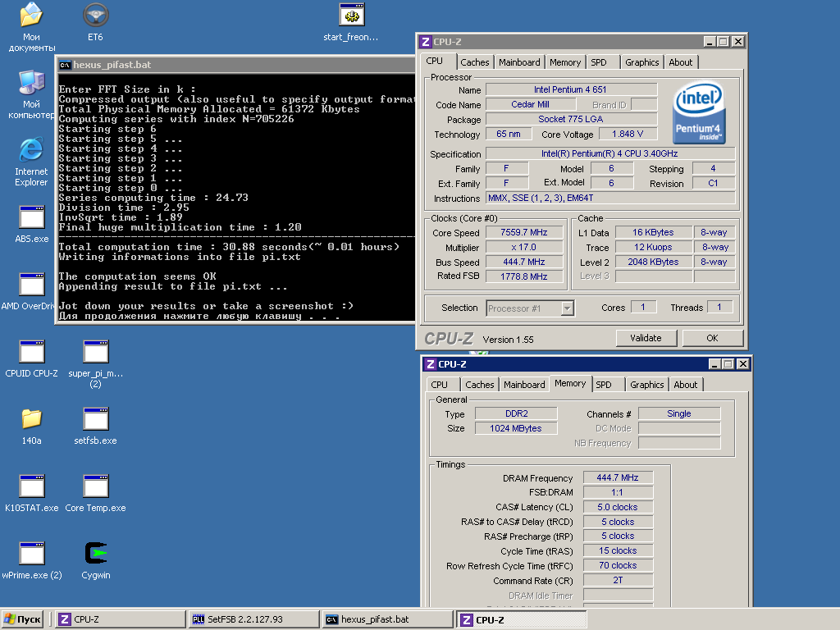The height and width of the screenshot is (630, 840).
Task: Click the Rated FSB 1778.8 MHz value
Action: (x=524, y=276)
